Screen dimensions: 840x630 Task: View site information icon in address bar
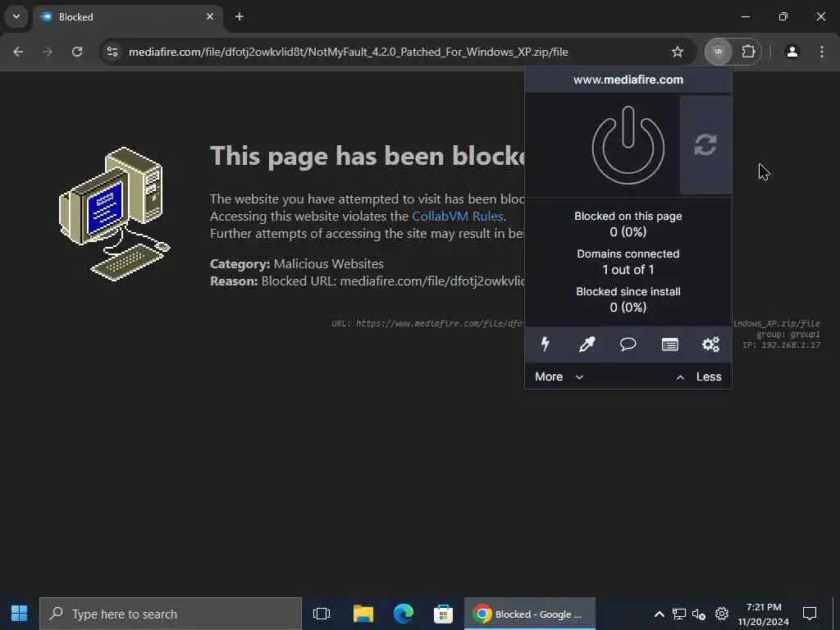pyautogui.click(x=112, y=52)
